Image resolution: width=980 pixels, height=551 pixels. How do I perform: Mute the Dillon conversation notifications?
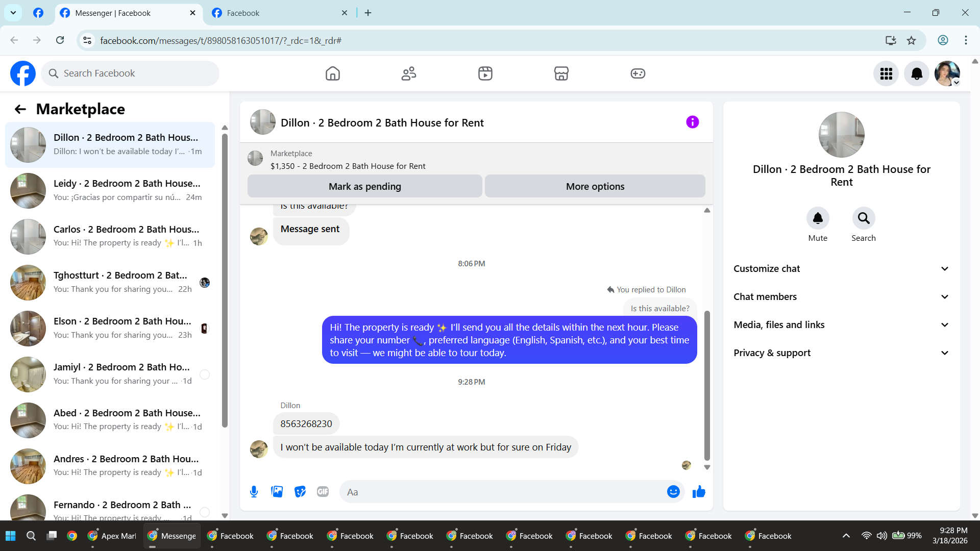tap(817, 218)
